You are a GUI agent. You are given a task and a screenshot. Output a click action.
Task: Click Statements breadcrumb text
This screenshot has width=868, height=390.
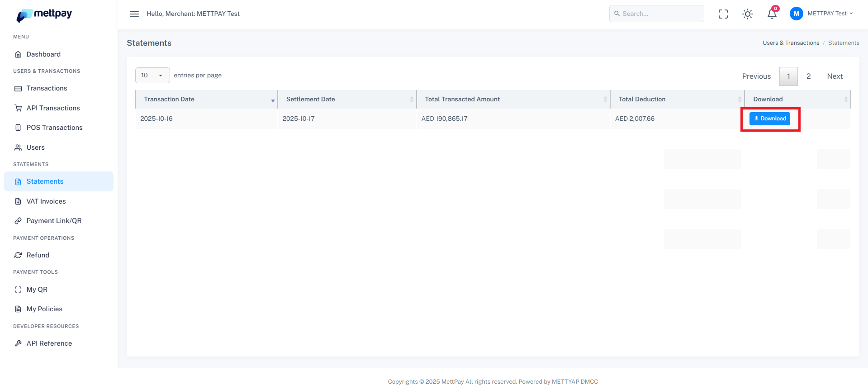844,43
